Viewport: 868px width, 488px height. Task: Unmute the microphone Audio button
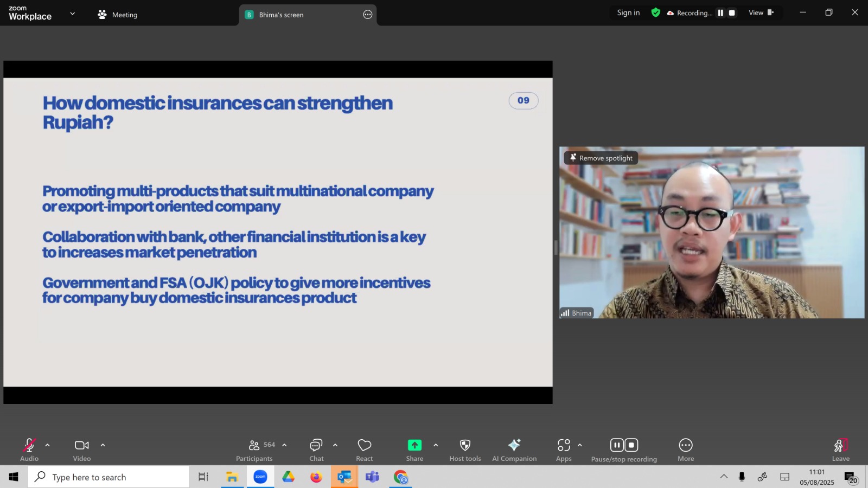click(29, 450)
